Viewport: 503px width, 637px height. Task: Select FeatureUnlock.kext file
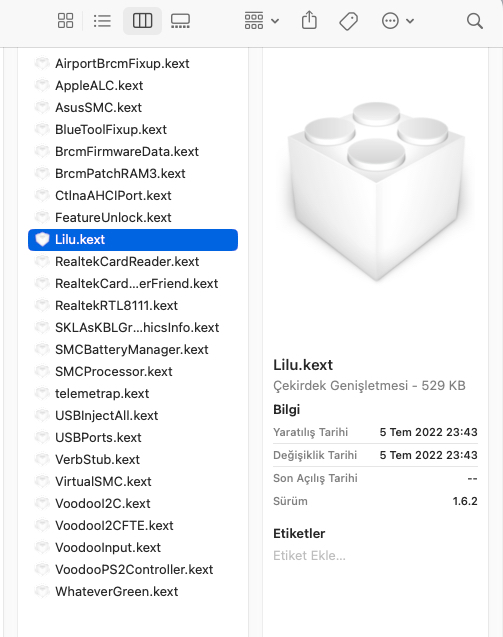click(133, 217)
